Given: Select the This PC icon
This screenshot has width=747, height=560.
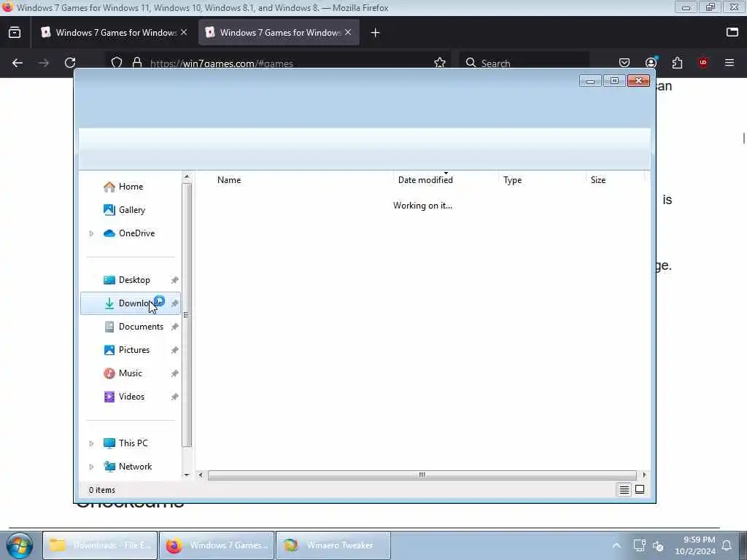Looking at the screenshot, I should [109, 443].
